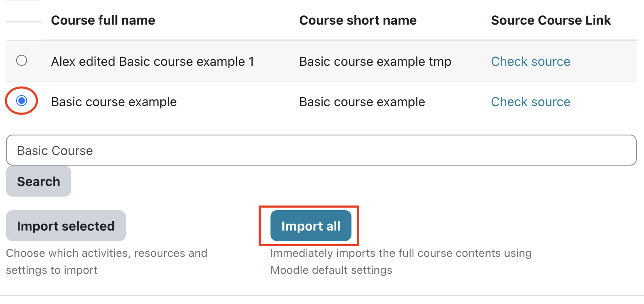Focus the search field containing Basic Course

tap(321, 150)
